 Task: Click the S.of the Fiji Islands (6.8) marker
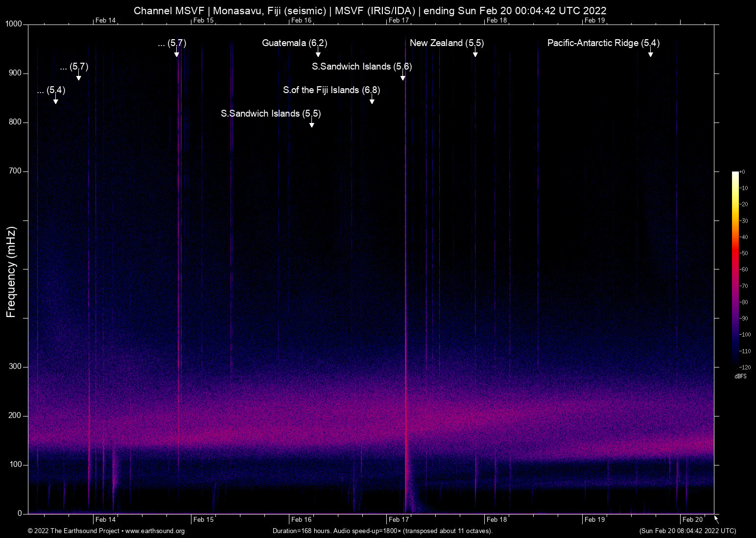[331, 90]
